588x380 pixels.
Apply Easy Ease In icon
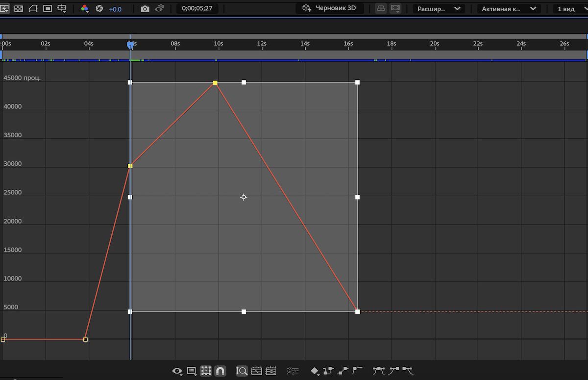click(393, 371)
